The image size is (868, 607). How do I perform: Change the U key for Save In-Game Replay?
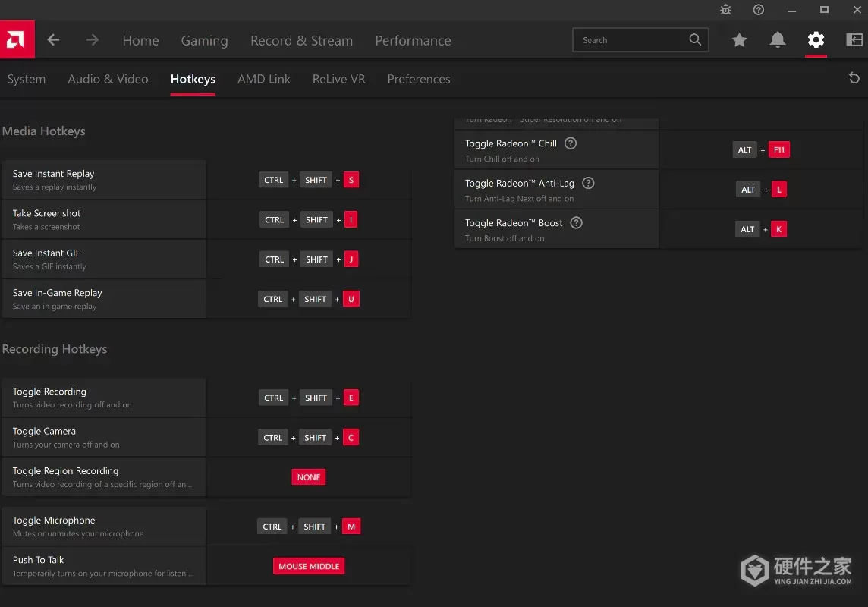pyautogui.click(x=351, y=300)
